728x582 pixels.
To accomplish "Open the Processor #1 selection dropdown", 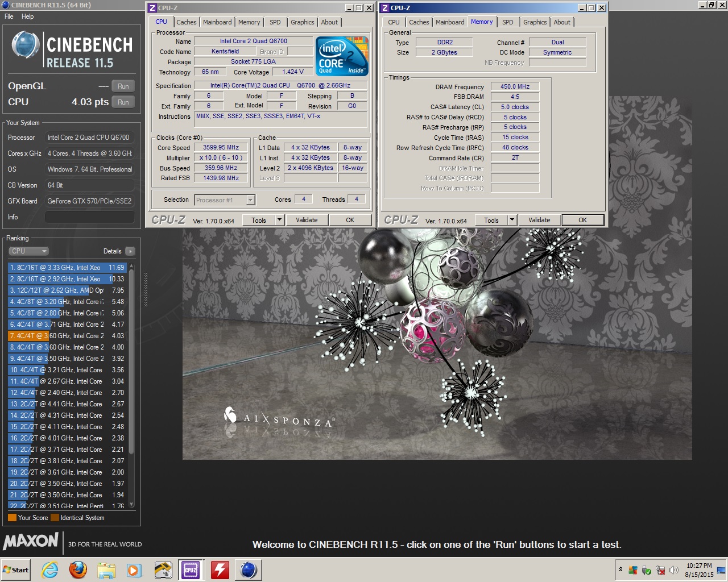I will (x=225, y=200).
